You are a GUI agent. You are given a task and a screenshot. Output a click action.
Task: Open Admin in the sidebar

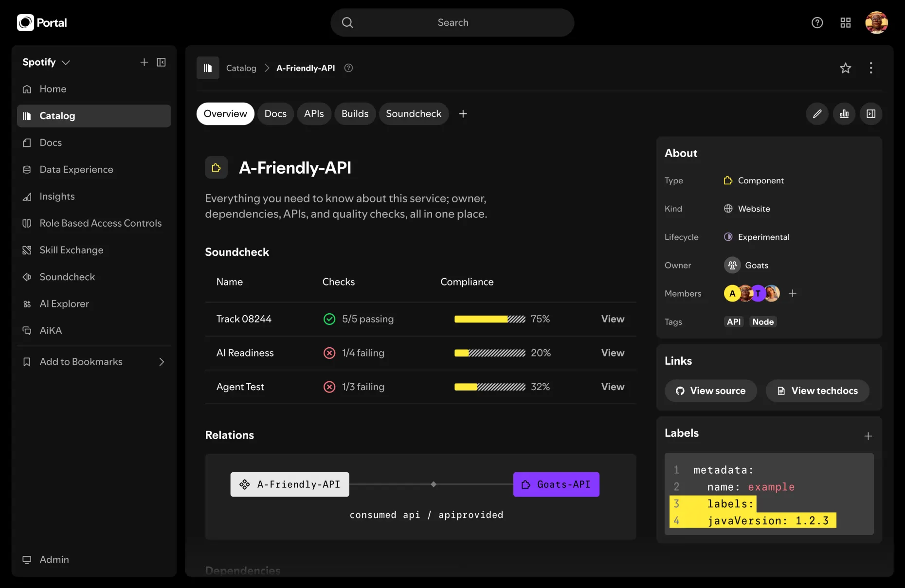tap(94, 560)
